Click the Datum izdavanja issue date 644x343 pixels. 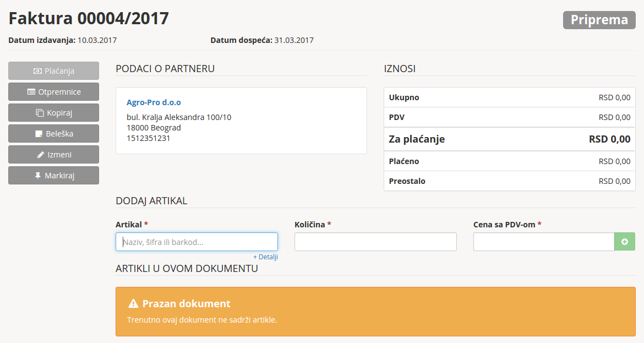(x=62, y=40)
